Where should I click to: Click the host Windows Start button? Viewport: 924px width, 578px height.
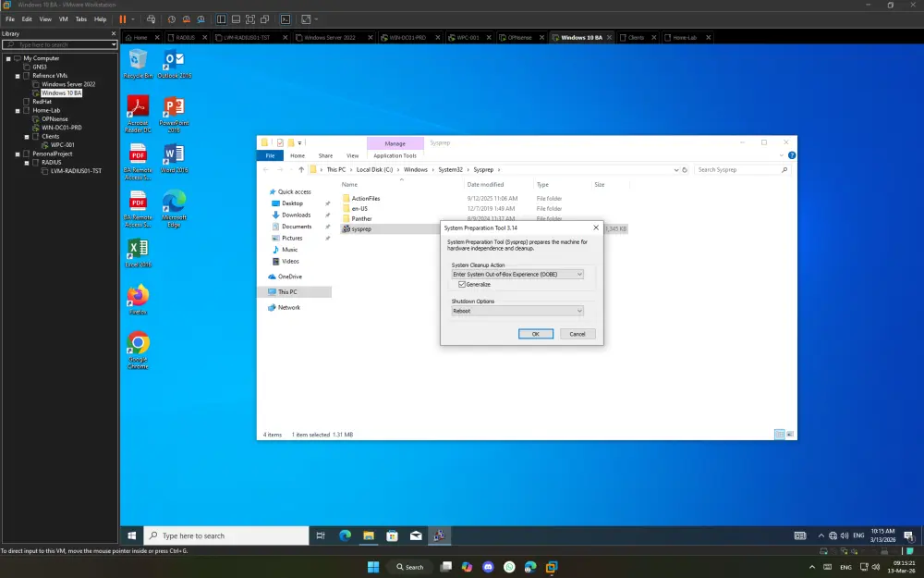(373, 567)
